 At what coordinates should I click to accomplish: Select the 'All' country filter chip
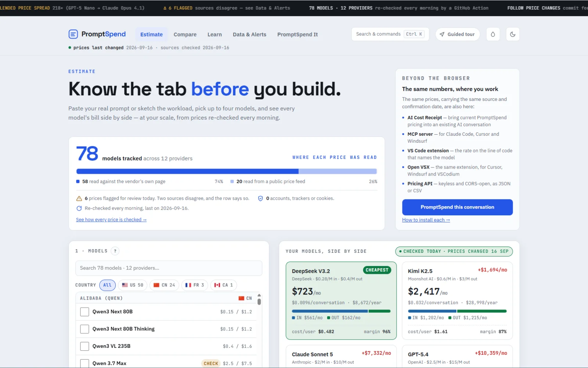coord(107,285)
